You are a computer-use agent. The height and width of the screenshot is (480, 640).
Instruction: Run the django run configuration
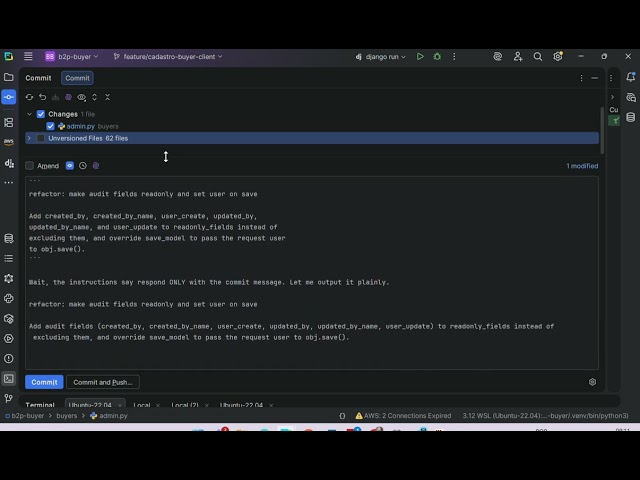420,56
